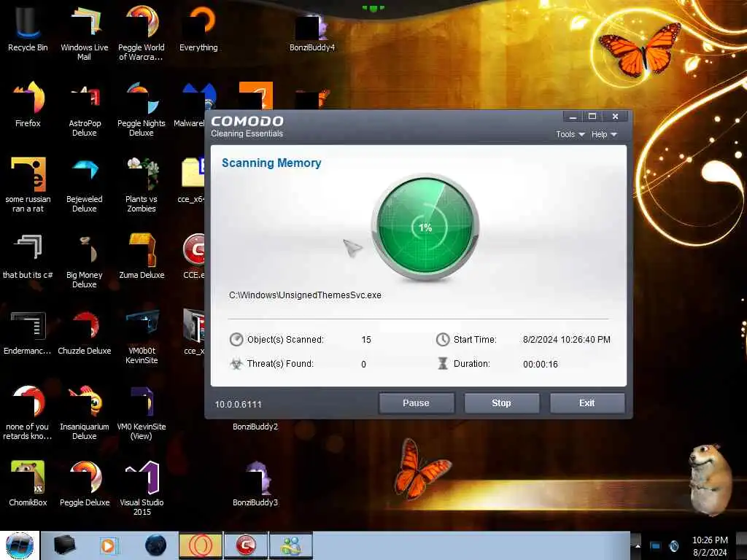Image resolution: width=747 pixels, height=560 pixels.
Task: Switch to Comodo taskbar button
Action: coord(246,545)
